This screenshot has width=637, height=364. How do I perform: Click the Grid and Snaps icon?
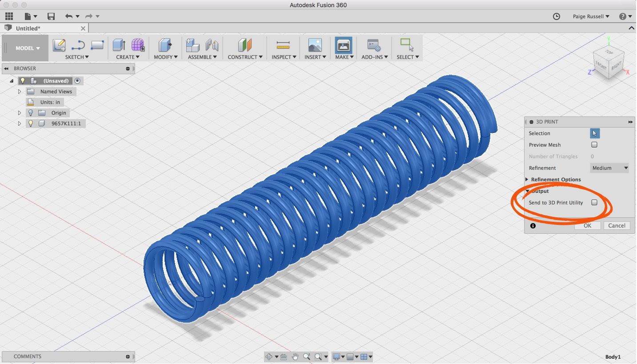pyautogui.click(x=350, y=356)
